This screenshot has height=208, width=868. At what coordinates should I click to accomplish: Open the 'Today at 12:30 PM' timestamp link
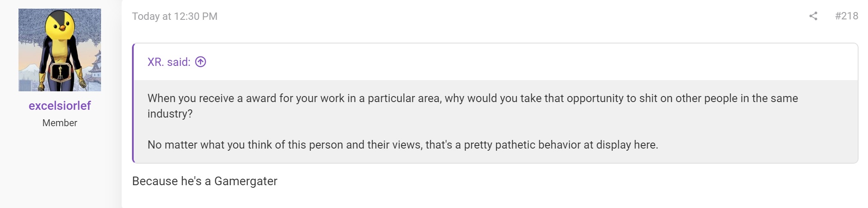click(175, 16)
